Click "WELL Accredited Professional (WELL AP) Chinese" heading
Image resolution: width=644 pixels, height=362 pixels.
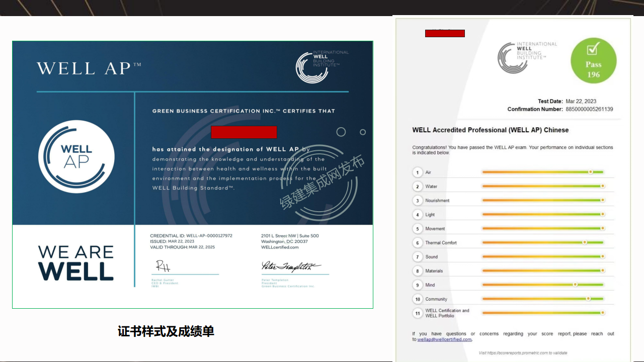tap(491, 130)
